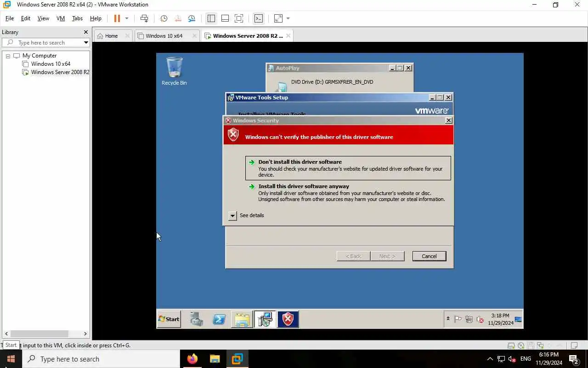Close the Library panel

(x=85, y=32)
